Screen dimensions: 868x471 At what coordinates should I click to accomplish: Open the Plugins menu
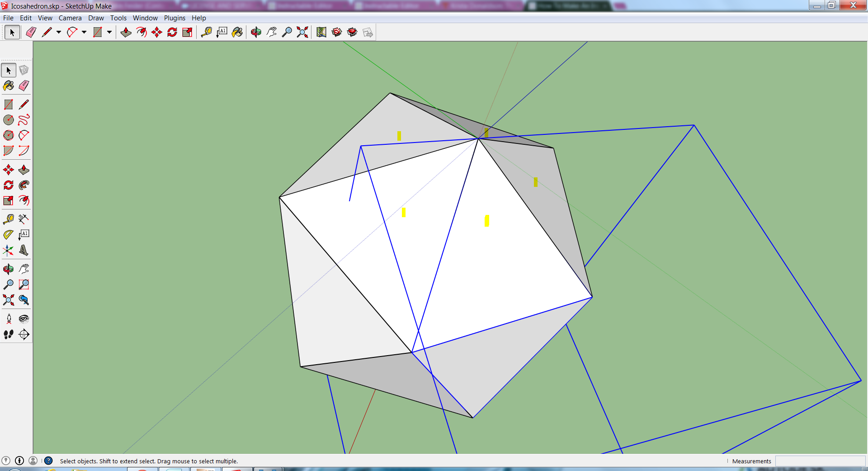[175, 18]
